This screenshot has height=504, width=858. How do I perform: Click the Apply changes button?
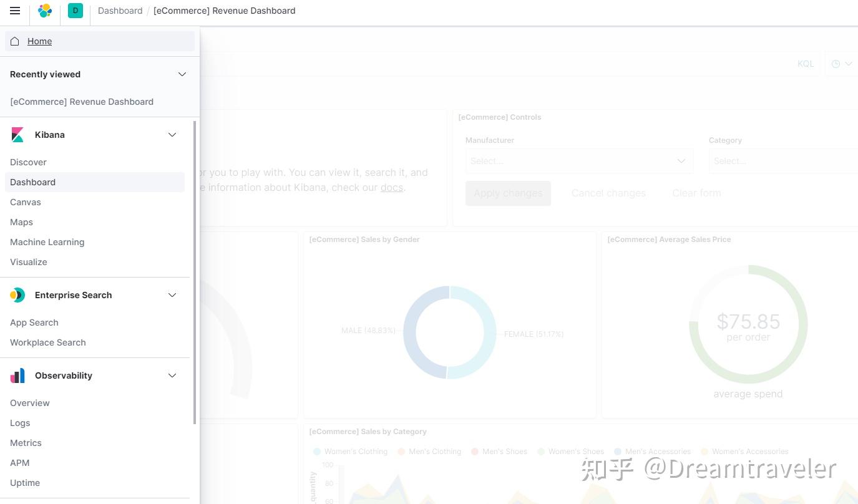(x=507, y=193)
